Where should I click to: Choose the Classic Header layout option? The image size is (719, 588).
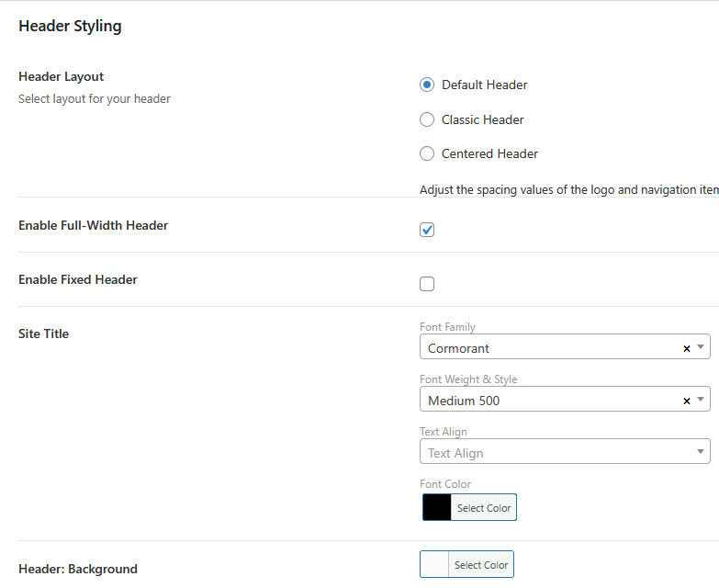point(427,119)
